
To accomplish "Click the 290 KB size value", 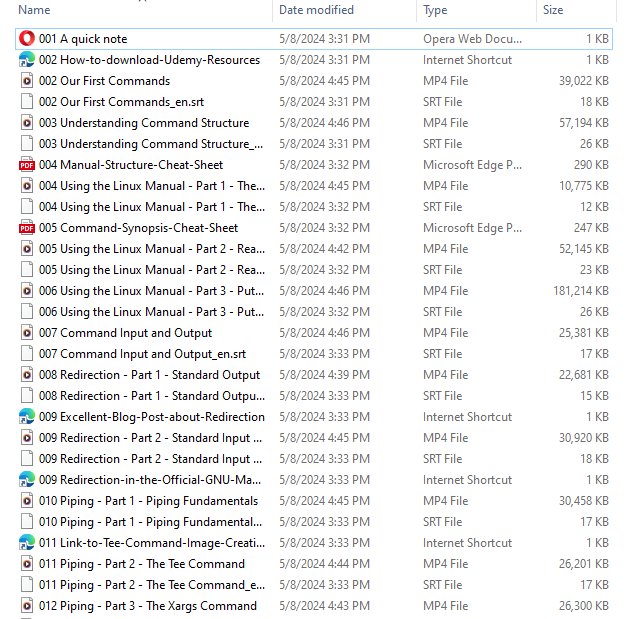I will (591, 165).
